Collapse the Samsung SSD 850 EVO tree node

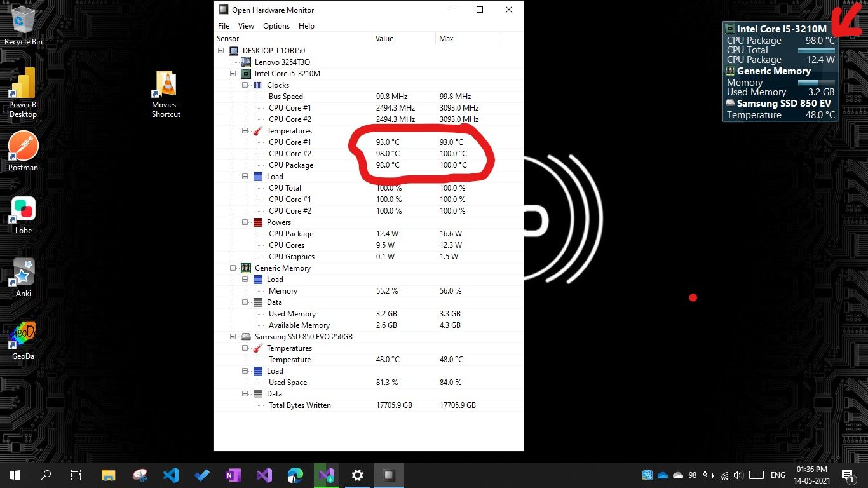pyautogui.click(x=233, y=337)
